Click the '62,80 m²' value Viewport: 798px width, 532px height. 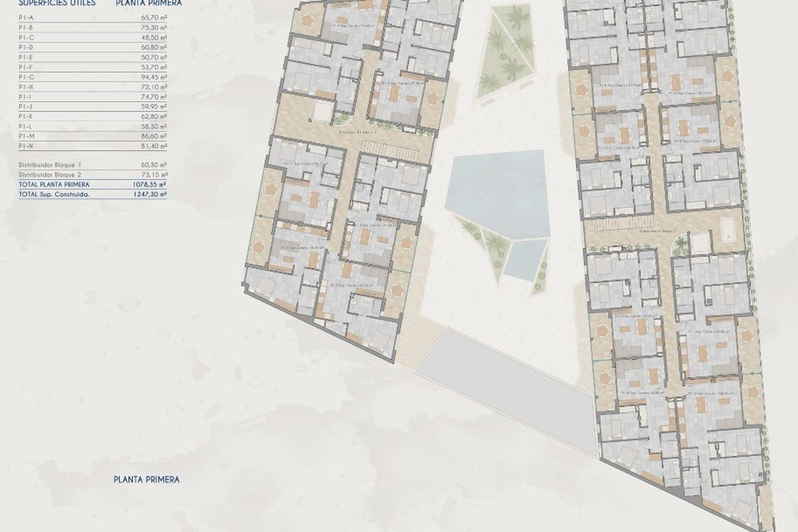(x=154, y=116)
